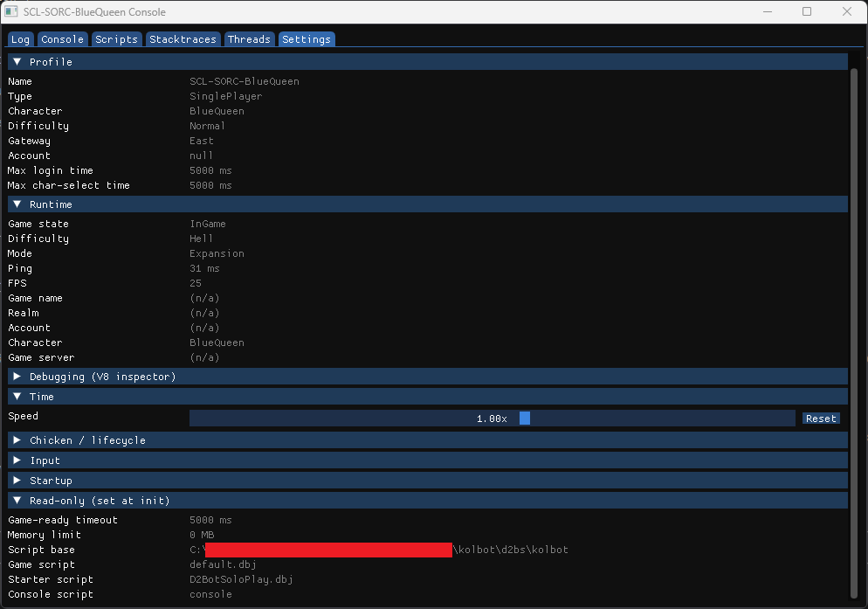
Task: Expand the Input section
Action: [x=427, y=460]
